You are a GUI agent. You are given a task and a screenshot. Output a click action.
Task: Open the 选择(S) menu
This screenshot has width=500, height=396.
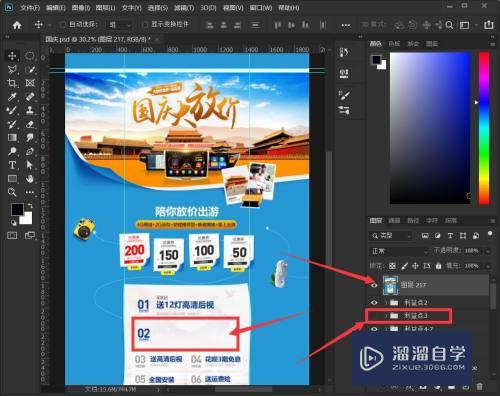[x=157, y=7]
